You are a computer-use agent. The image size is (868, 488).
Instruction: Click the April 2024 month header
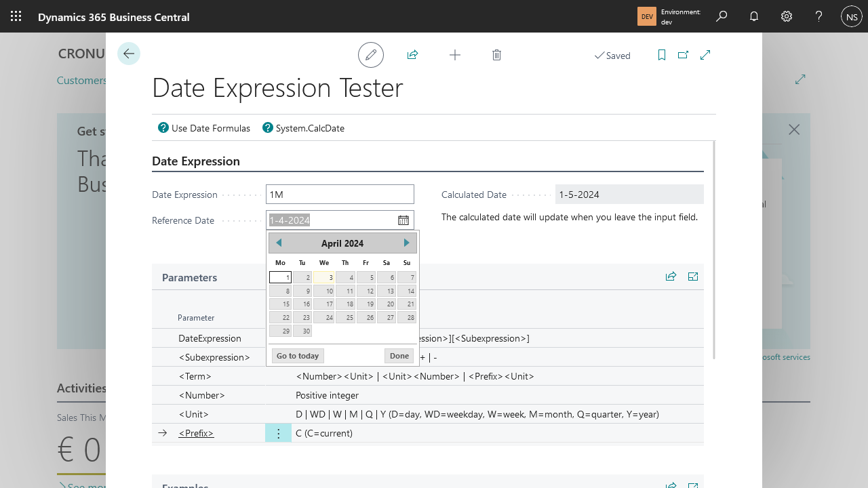[342, 243]
